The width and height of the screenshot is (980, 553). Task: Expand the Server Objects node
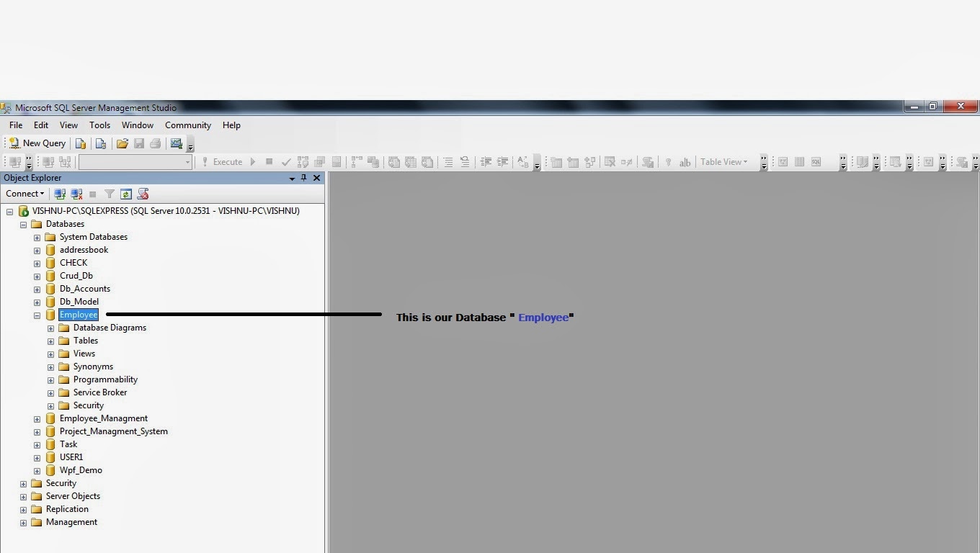(23, 497)
